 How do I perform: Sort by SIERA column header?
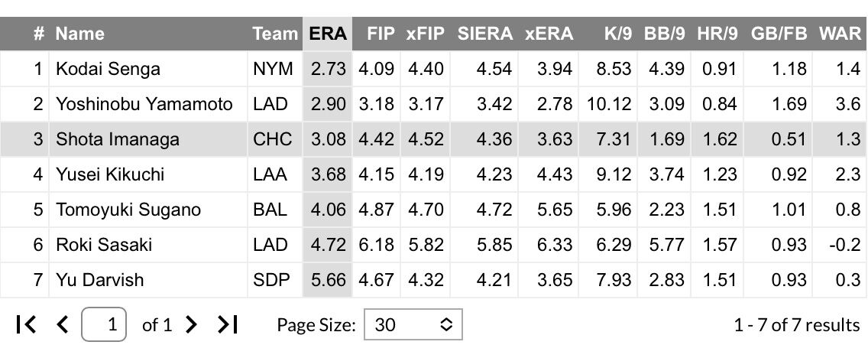[485, 34]
